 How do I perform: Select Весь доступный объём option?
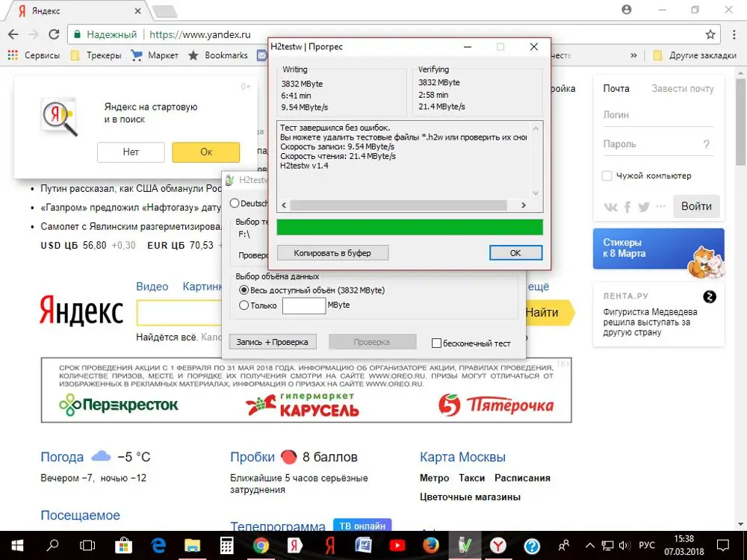click(x=244, y=290)
